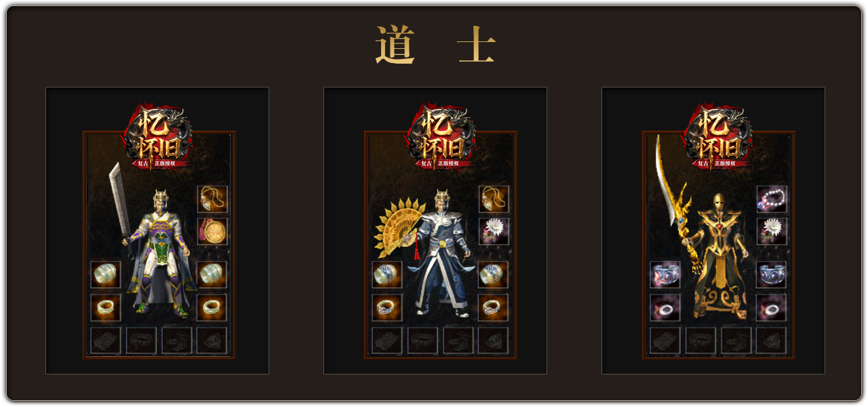Click the 道士 heading text
This screenshot has width=868, height=407.
435,45
